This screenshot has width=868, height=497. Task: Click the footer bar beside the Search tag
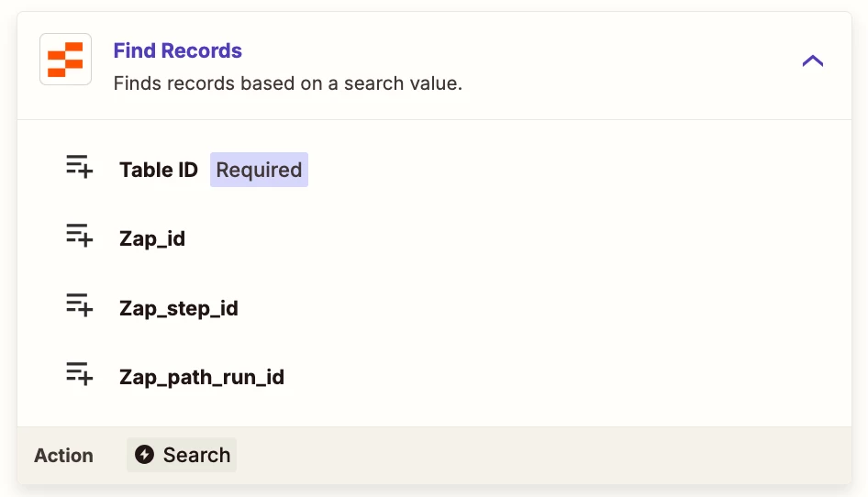[542, 455]
